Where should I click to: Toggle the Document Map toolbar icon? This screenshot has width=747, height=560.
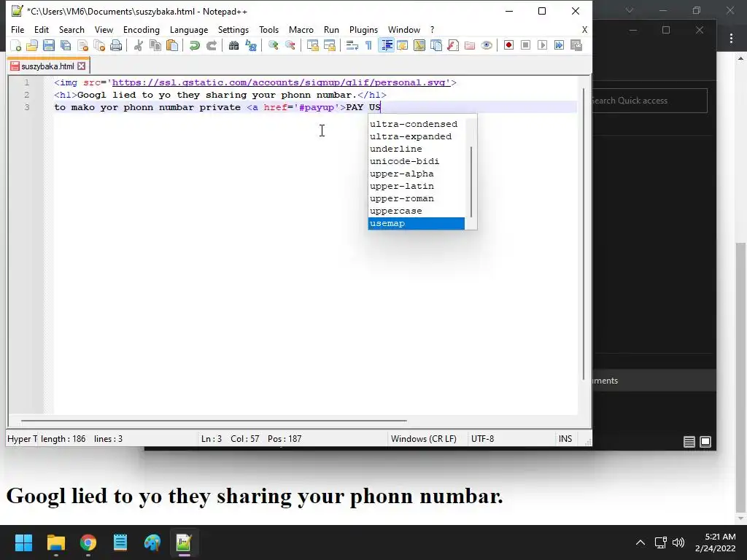click(x=419, y=45)
